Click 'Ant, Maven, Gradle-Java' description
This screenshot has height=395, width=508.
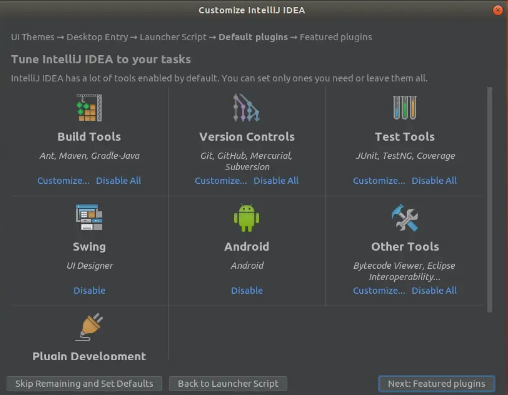(x=89, y=156)
